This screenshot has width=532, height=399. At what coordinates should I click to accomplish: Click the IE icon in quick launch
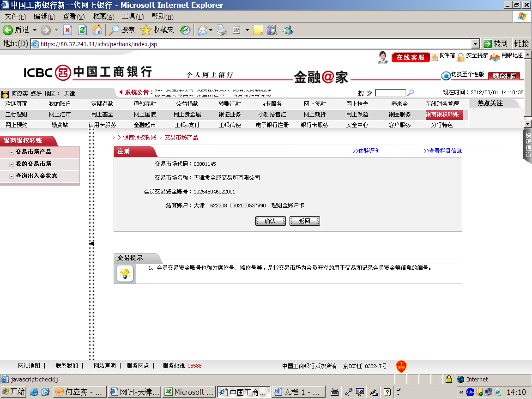click(34, 392)
